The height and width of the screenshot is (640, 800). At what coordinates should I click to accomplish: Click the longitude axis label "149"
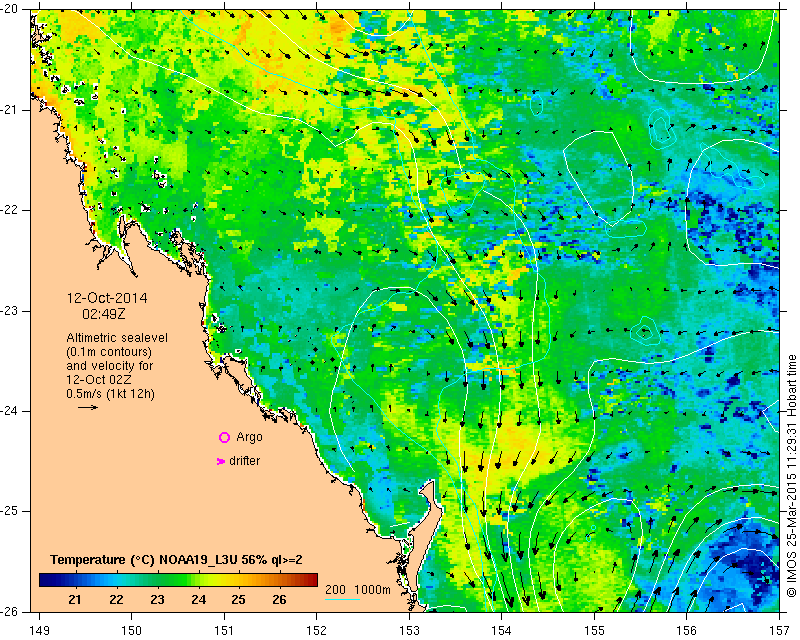click(40, 630)
